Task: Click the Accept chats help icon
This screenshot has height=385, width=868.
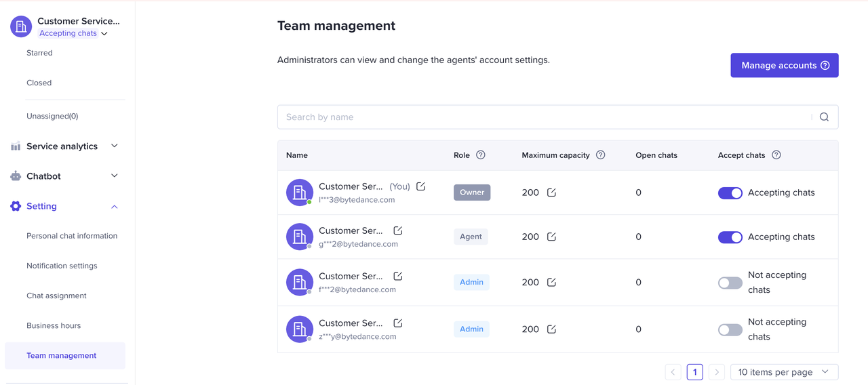Action: [x=776, y=155]
